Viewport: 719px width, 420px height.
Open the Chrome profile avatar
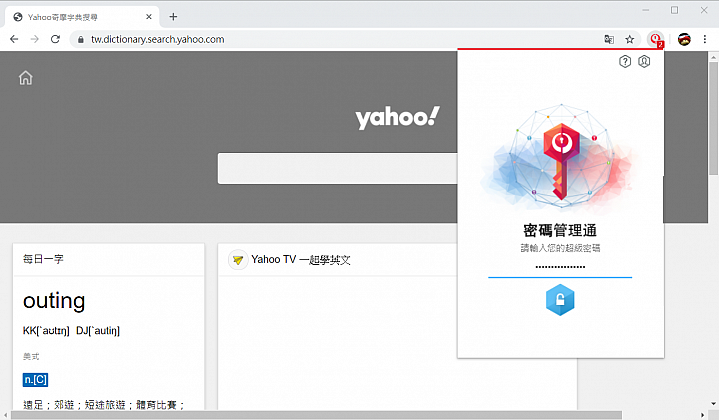(x=684, y=39)
